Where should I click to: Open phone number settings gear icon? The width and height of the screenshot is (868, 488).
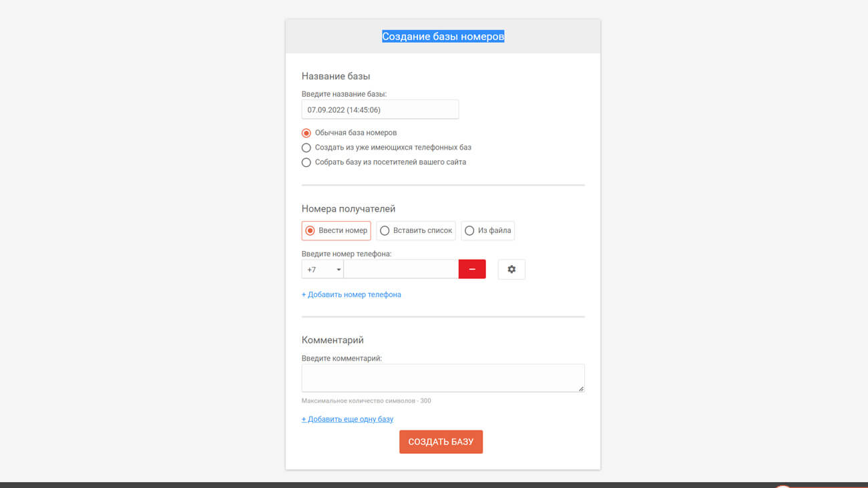(x=511, y=269)
